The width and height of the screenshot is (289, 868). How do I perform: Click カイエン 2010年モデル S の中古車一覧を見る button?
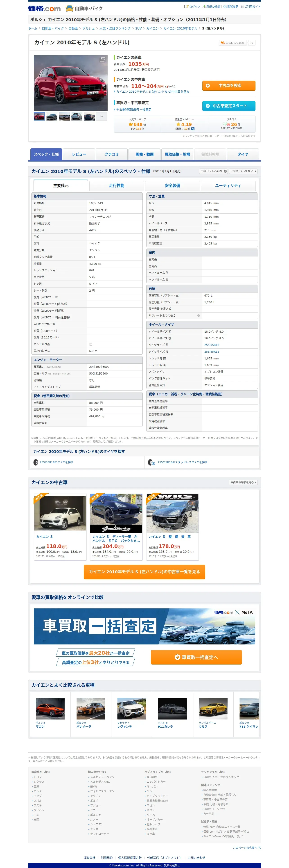pos(144,572)
